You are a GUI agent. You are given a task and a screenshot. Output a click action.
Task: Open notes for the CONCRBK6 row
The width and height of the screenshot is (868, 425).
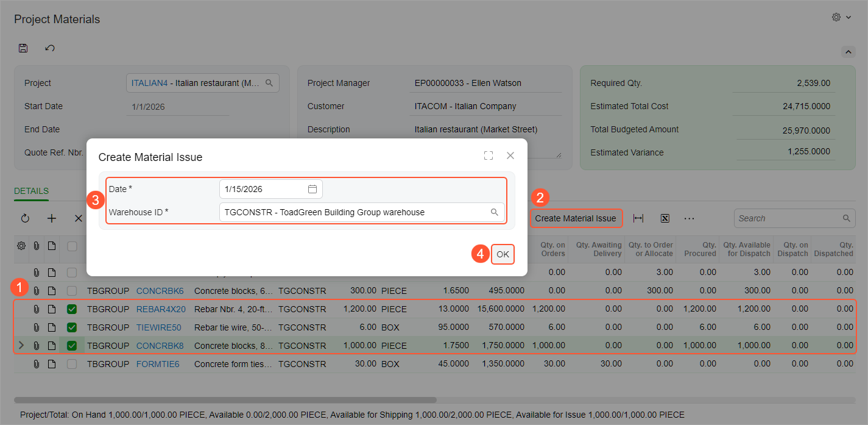click(x=52, y=291)
